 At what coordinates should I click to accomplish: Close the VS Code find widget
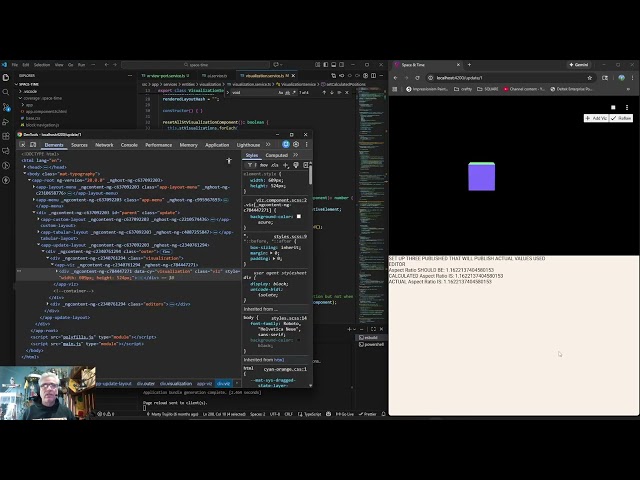click(x=347, y=93)
